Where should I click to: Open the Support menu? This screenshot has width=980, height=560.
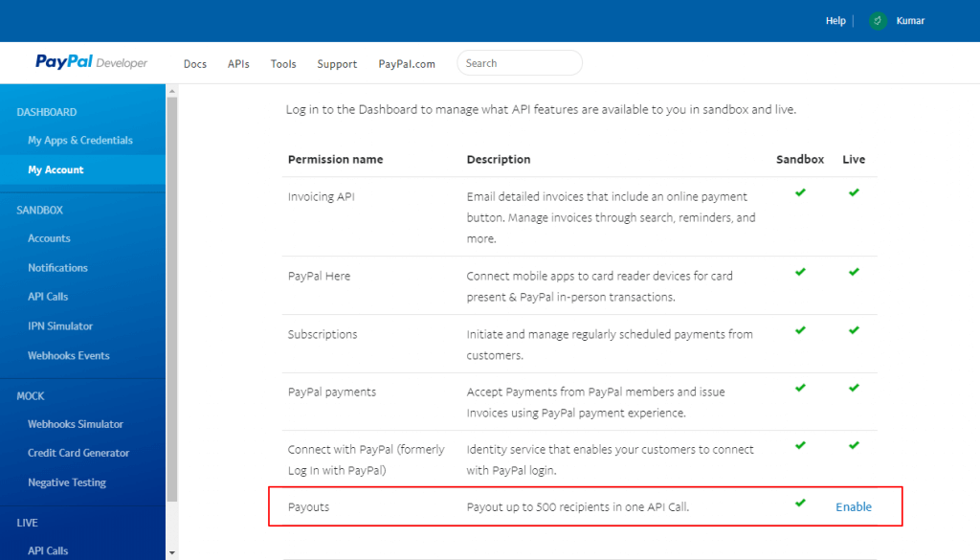pyautogui.click(x=337, y=63)
